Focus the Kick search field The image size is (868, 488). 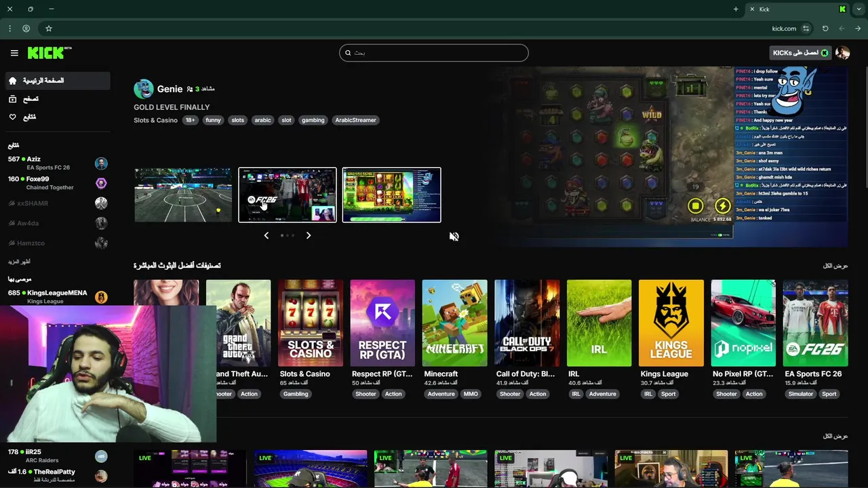tap(434, 53)
